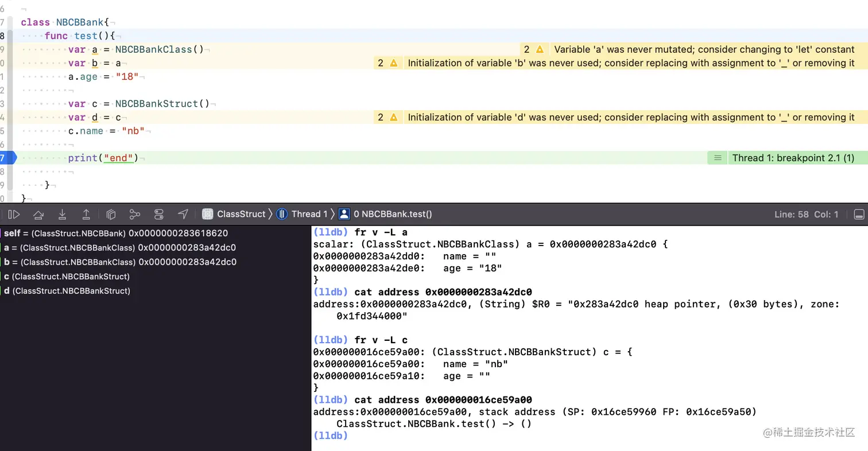The width and height of the screenshot is (868, 451).
Task: Click the 'c.name = "nb"' code line
Action: click(106, 131)
